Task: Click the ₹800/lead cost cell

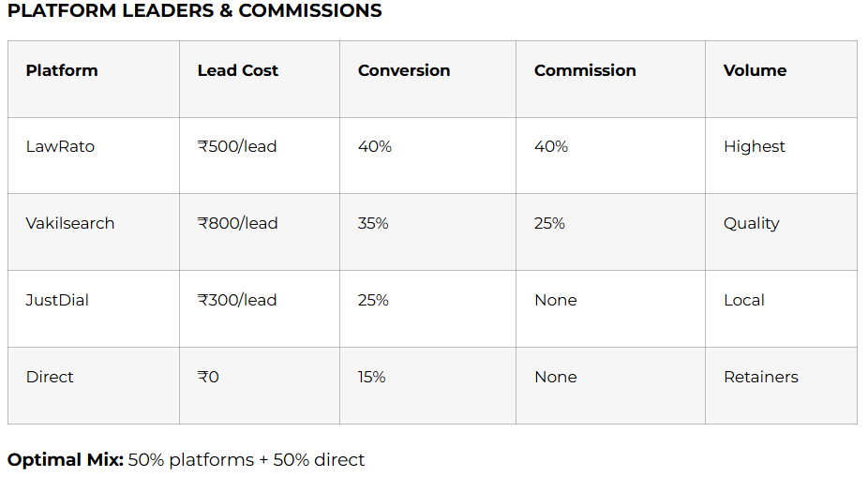Action: (x=237, y=223)
